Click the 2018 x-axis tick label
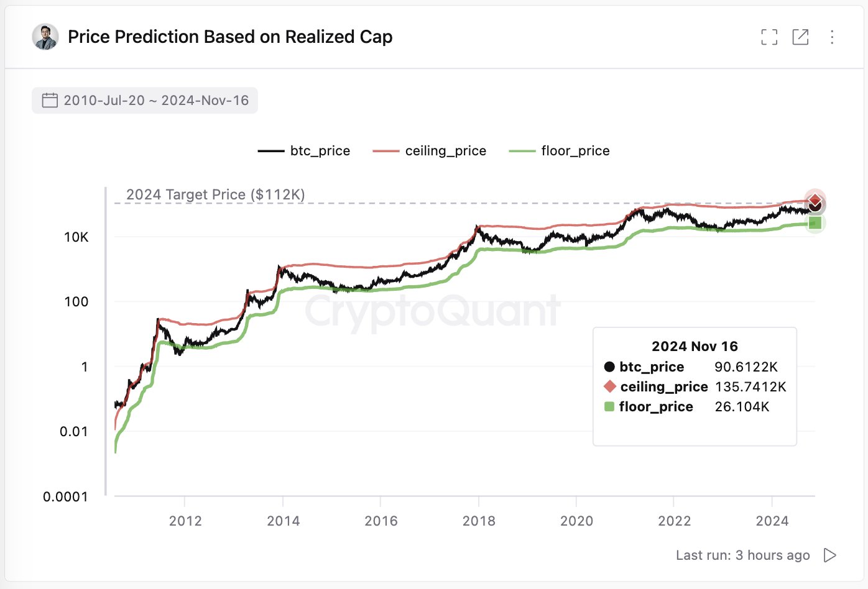 coord(479,521)
